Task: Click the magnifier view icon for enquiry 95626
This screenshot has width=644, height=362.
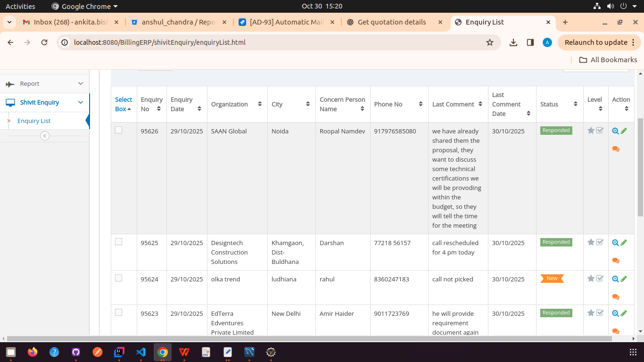Action: click(x=615, y=131)
